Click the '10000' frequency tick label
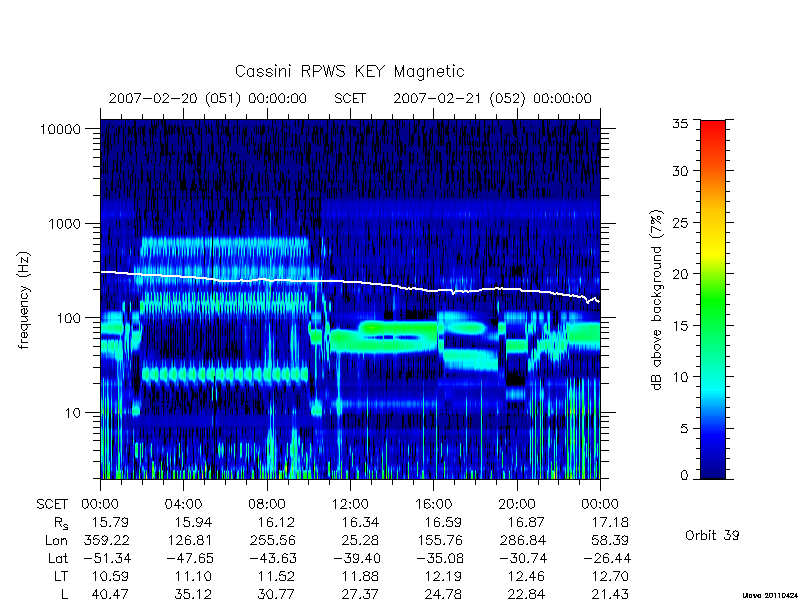Image resolution: width=800 pixels, height=600 pixels. pos(61,130)
